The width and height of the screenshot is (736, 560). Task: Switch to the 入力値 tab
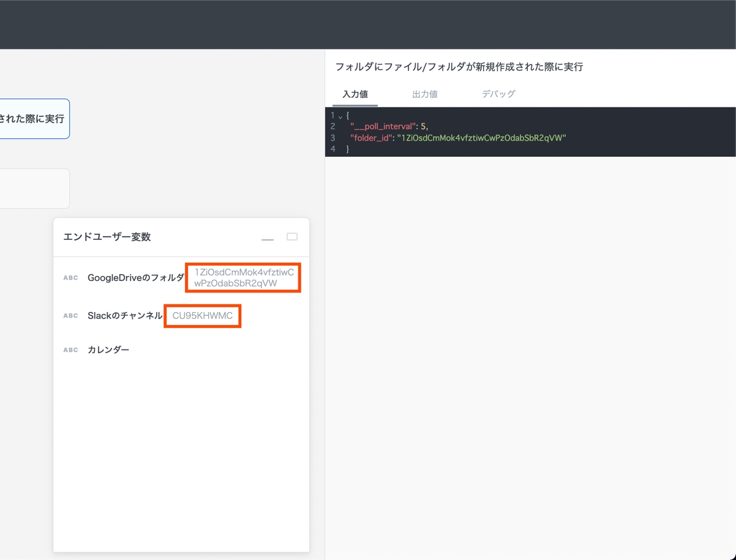pyautogui.click(x=355, y=94)
